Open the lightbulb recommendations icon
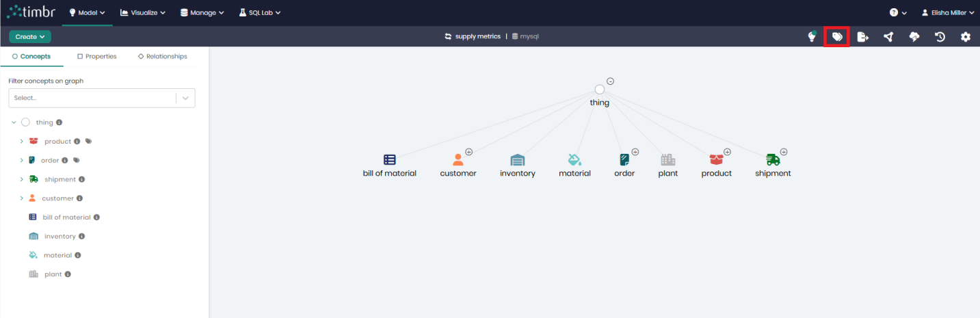 pos(812,37)
